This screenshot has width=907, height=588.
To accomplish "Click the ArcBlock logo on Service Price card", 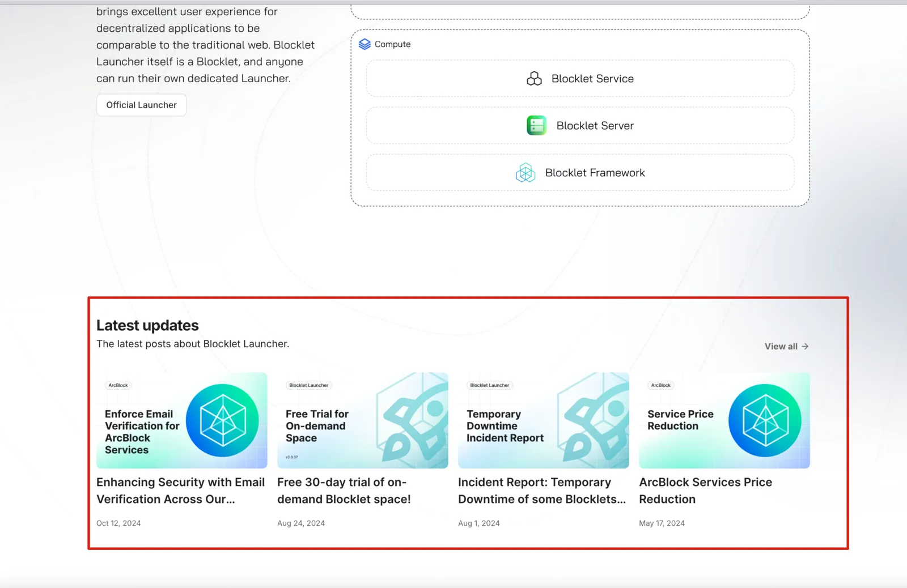I will point(765,420).
